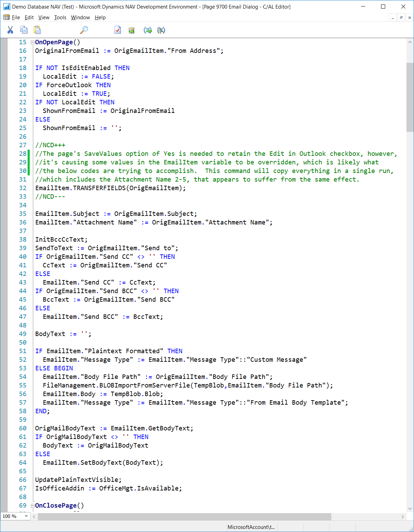
Task: Collapse the OnClosePage trigger section
Action: (33, 506)
